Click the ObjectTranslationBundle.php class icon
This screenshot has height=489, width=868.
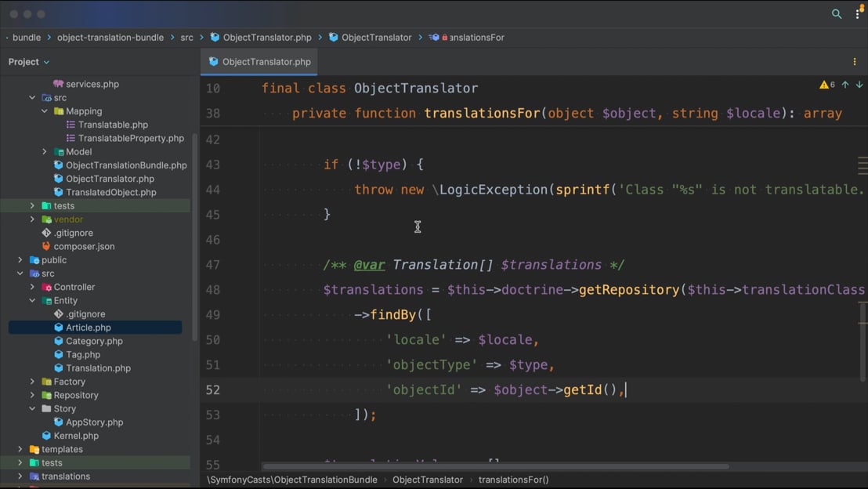point(58,165)
